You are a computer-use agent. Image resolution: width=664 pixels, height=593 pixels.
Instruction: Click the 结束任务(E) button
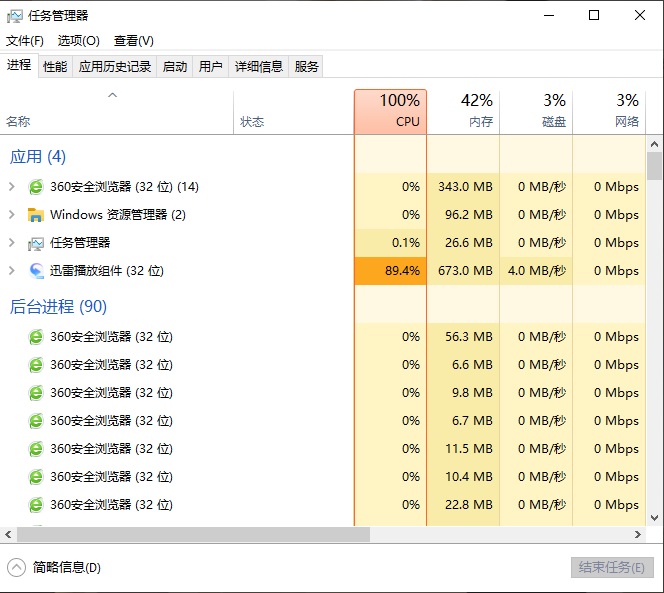[x=611, y=567]
